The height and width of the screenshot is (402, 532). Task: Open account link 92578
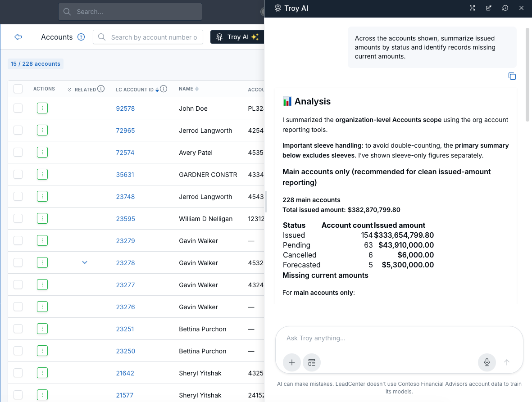[x=125, y=108]
